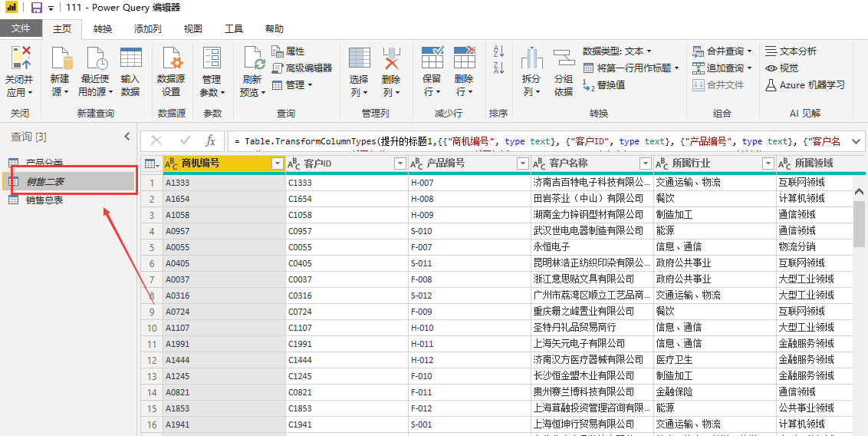Click the Group By icon (分组依据)

(564, 58)
